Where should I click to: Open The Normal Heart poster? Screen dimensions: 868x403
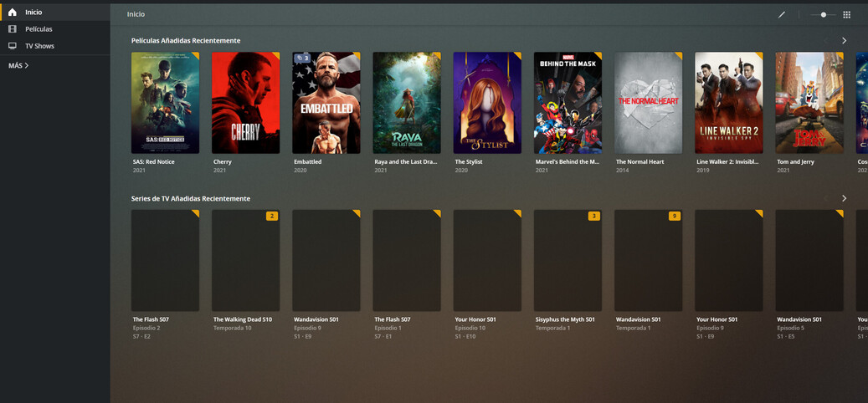click(648, 103)
